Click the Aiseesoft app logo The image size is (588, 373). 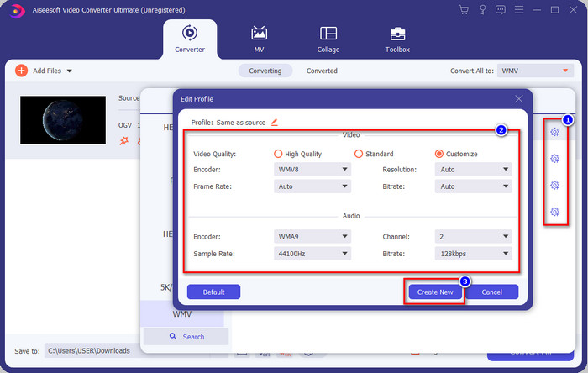pyautogui.click(x=17, y=10)
